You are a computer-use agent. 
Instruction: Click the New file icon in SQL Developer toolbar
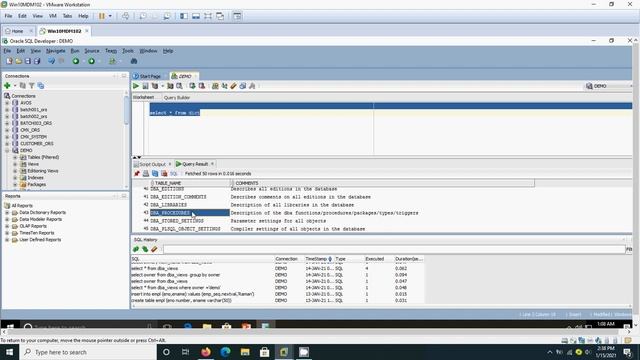pyautogui.click(x=9, y=61)
